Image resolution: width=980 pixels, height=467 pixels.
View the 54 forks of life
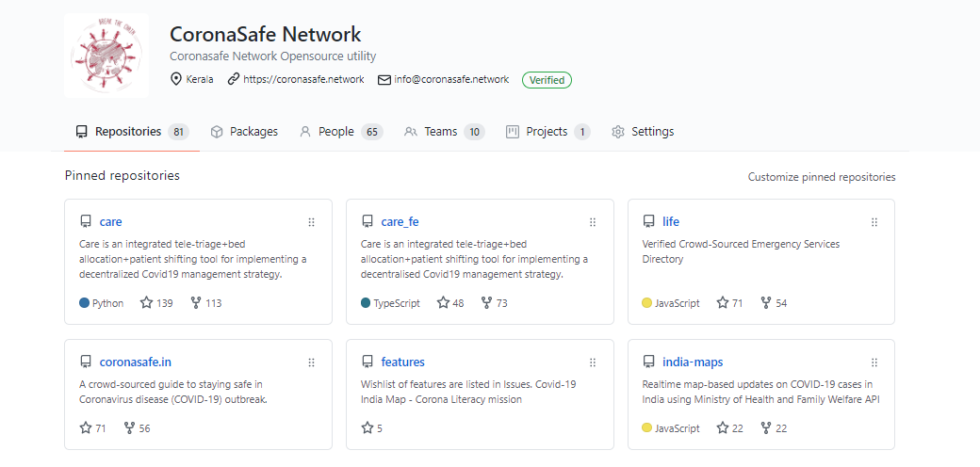click(774, 303)
